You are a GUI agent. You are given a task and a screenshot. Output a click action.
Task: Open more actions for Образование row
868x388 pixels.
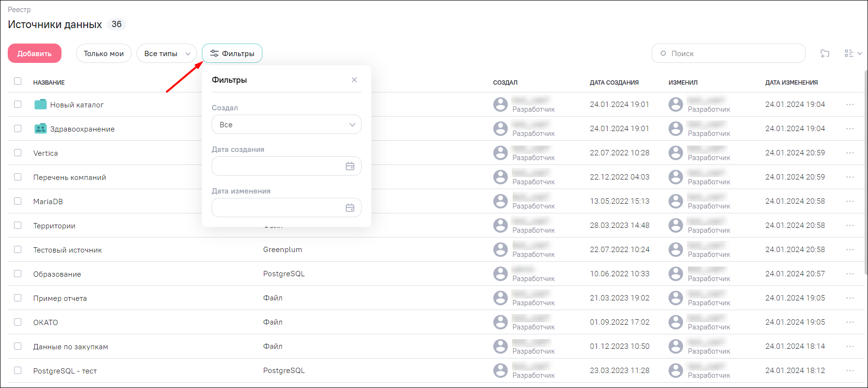coord(850,274)
